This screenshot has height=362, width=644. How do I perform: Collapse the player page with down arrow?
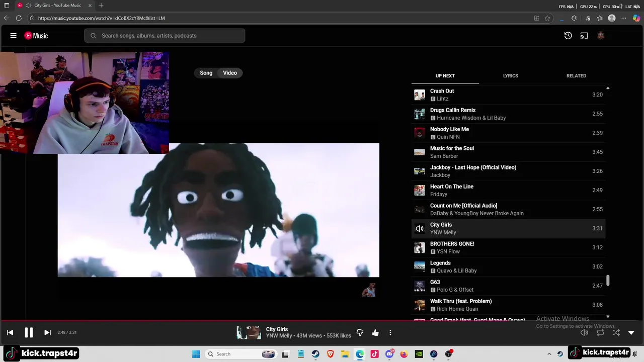tap(631, 332)
